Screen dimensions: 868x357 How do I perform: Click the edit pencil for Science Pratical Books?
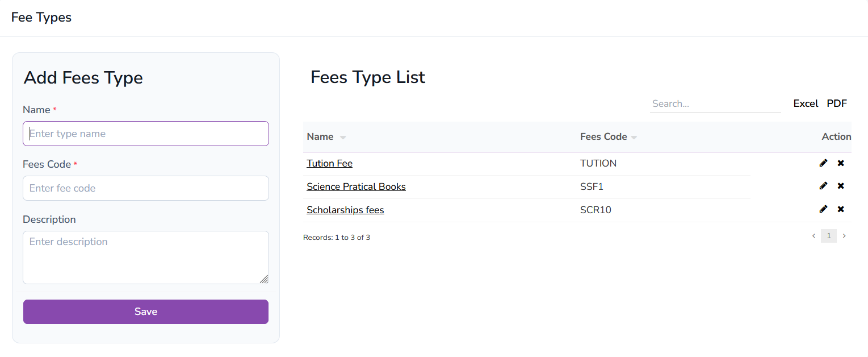824,186
